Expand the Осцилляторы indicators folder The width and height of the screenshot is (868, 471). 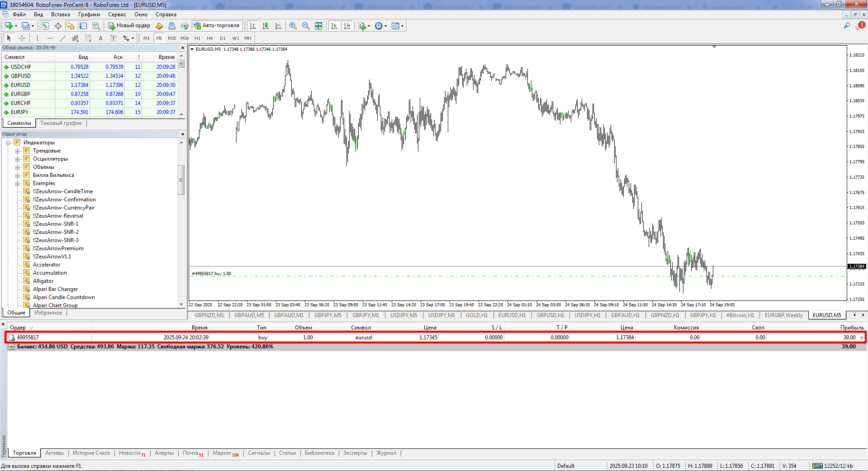pyautogui.click(x=17, y=159)
